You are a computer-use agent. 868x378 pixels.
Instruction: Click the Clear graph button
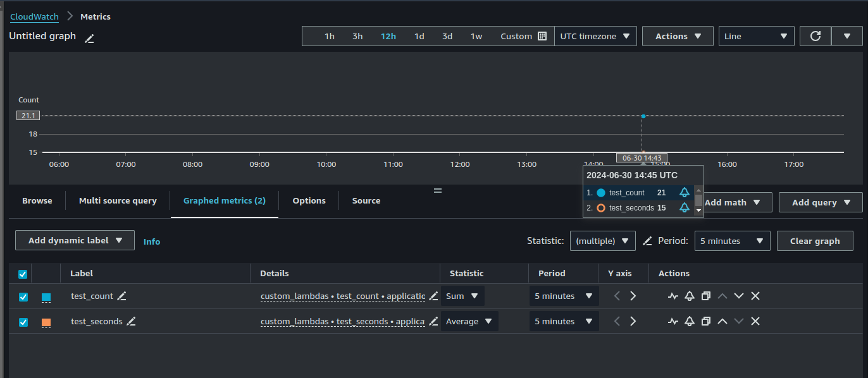(x=815, y=241)
